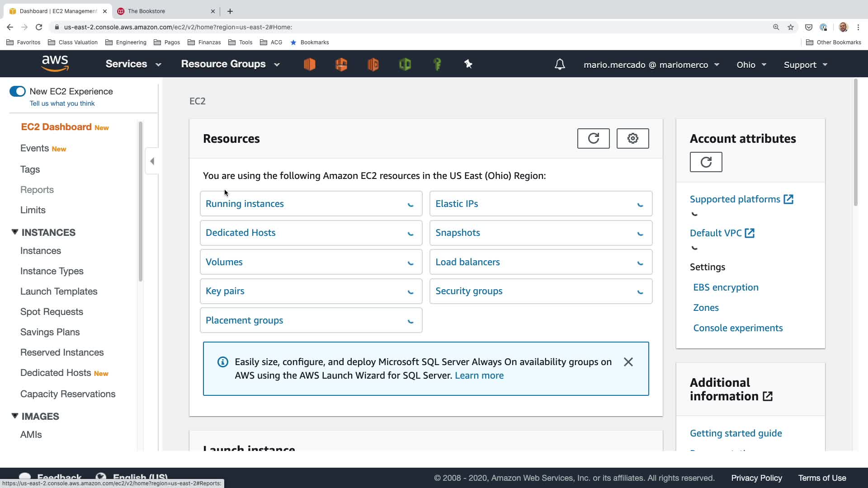Bookmark this page with the star icon

click(790, 27)
